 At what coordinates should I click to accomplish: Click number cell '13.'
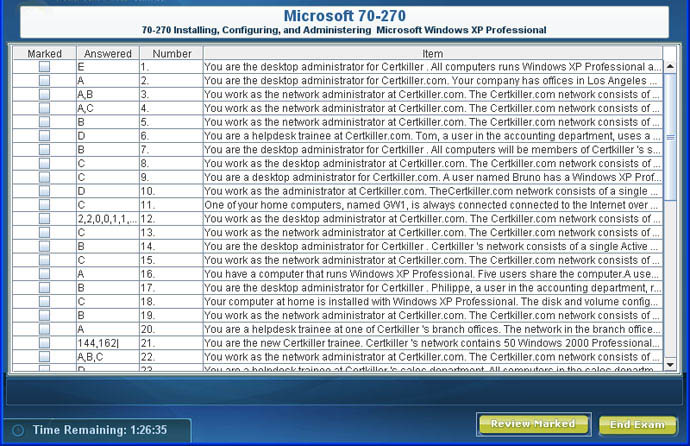click(172, 233)
